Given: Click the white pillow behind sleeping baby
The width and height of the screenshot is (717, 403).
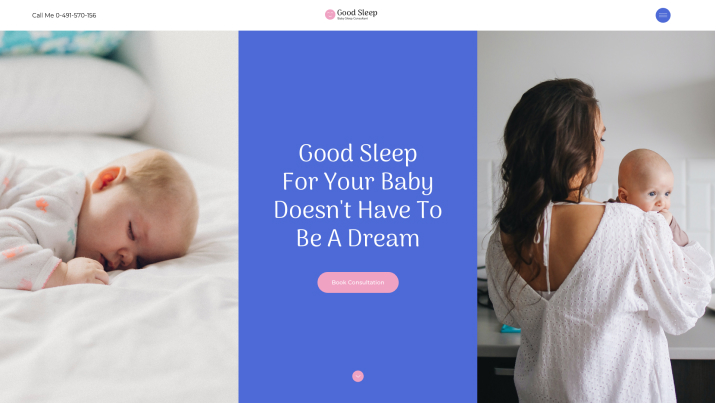Looking at the screenshot, I should pyautogui.click(x=73, y=96).
